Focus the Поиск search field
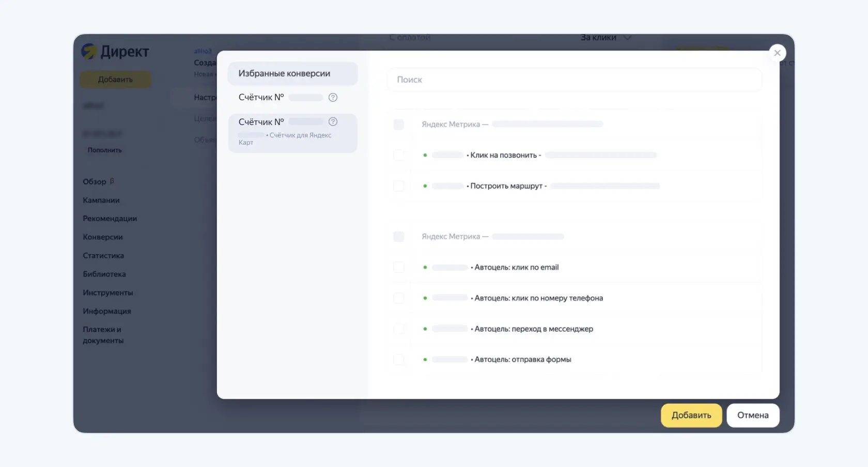868x467 pixels. (575, 80)
